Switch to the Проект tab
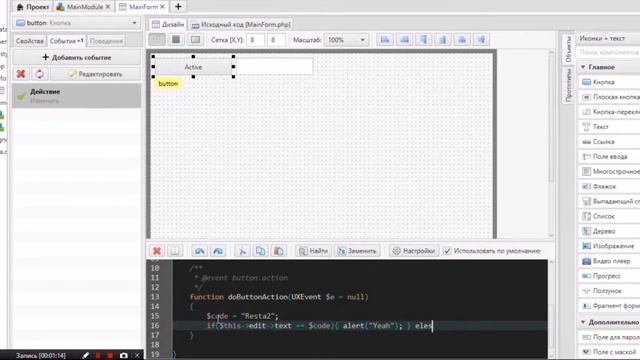Image resolution: width=640 pixels, height=360 pixels. 33,7
